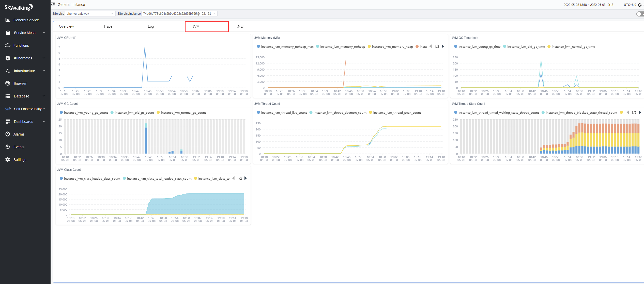Open the Browser globe icon

click(8, 83)
